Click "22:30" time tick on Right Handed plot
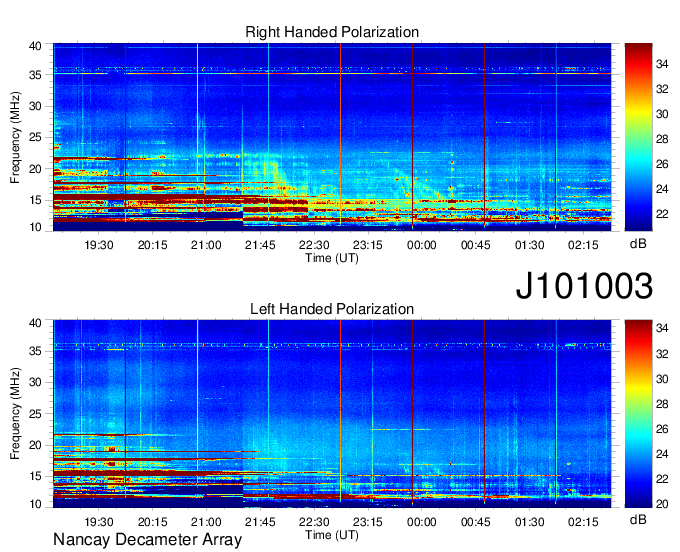The image size is (680, 552). (x=314, y=245)
